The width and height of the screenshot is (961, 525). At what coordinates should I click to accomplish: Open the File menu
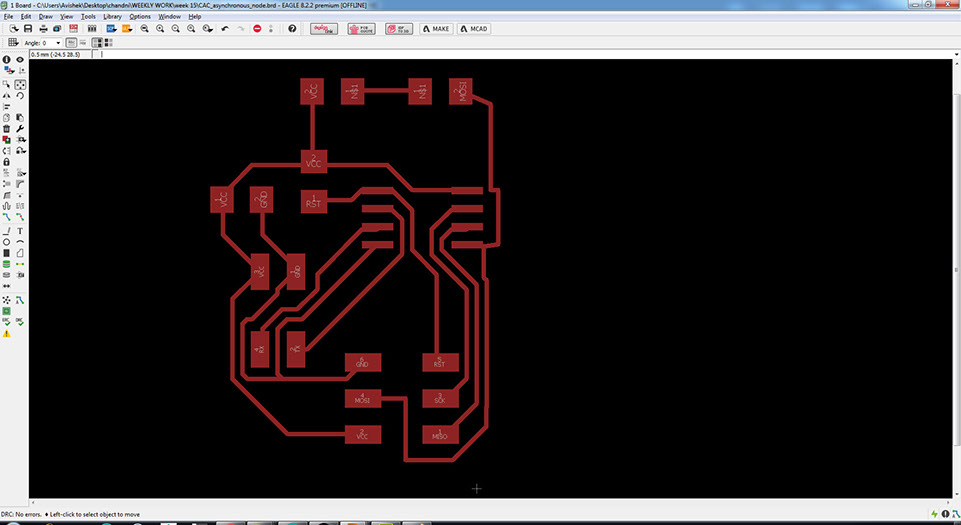click(8, 17)
